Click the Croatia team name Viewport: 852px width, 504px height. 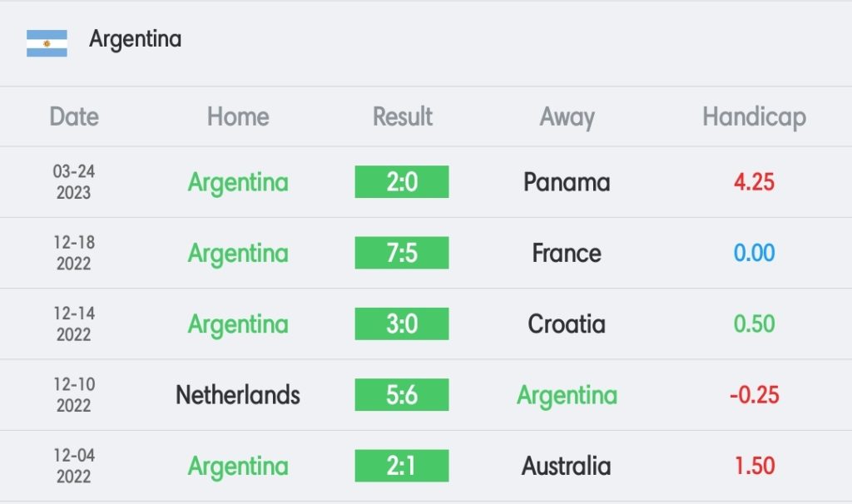coord(567,324)
